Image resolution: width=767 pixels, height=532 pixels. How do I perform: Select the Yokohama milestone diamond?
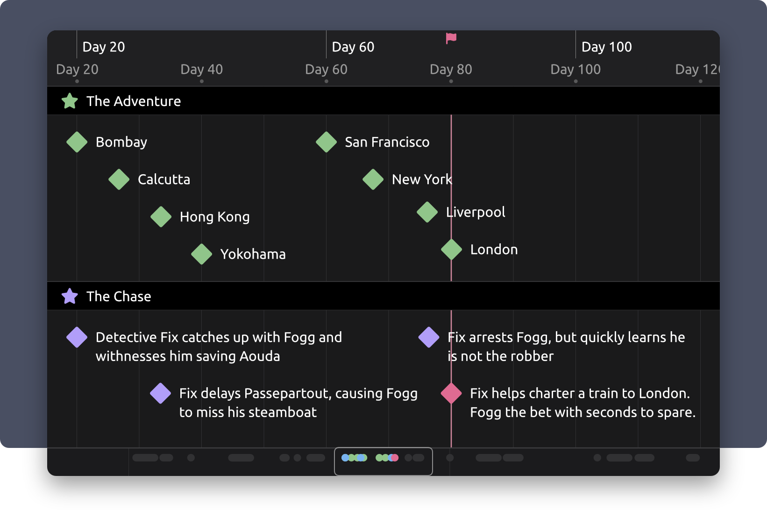pos(201,254)
